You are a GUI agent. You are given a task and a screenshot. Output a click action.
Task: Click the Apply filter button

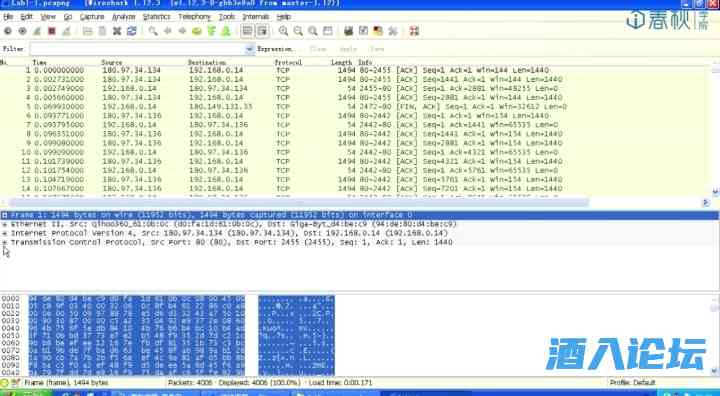pyautogui.click(x=348, y=49)
